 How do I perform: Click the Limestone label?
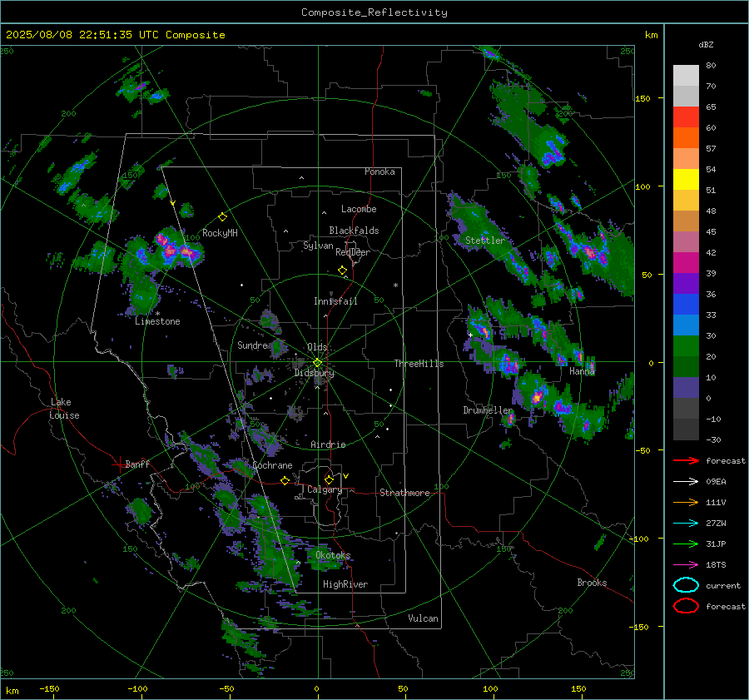click(157, 321)
